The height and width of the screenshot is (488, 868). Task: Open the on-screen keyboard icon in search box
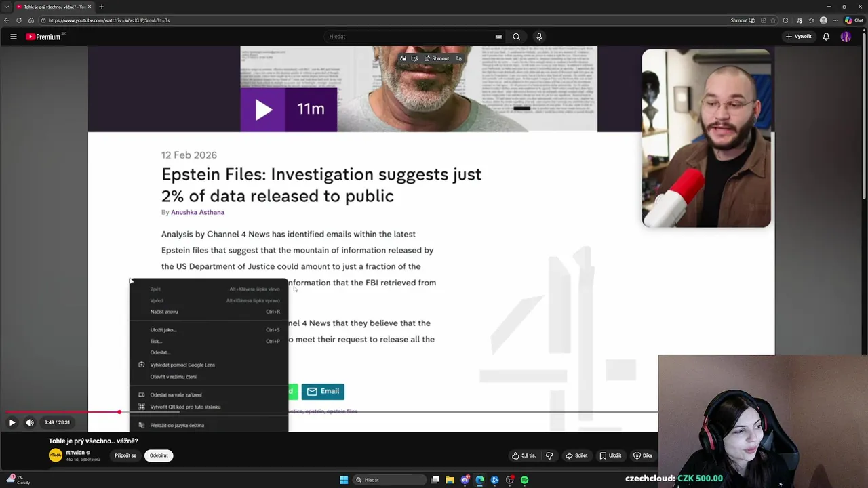coord(498,37)
